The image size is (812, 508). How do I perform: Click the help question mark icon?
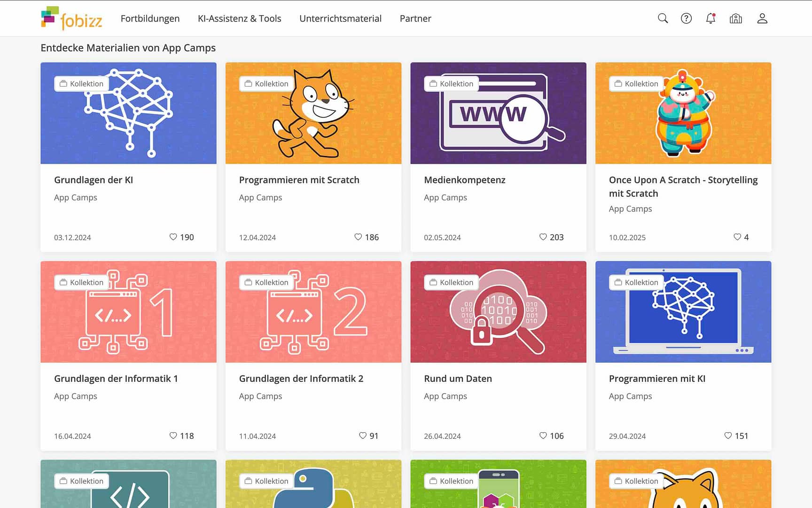(x=686, y=18)
